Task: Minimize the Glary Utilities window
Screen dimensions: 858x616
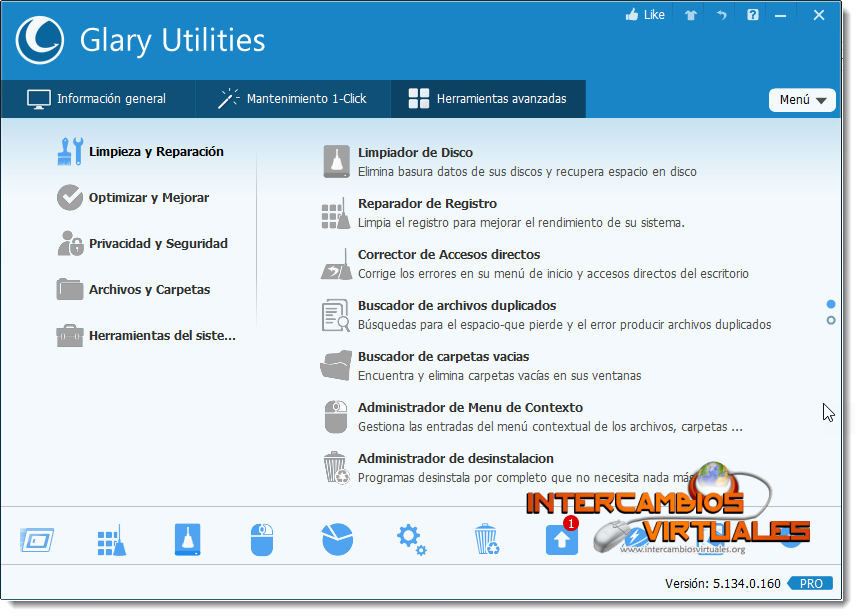Action: pyautogui.click(x=780, y=16)
